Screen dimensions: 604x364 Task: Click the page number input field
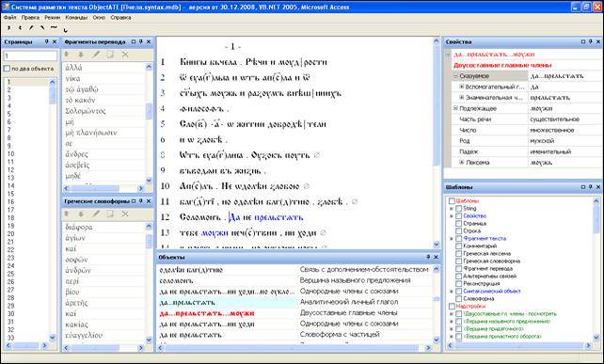(30, 55)
